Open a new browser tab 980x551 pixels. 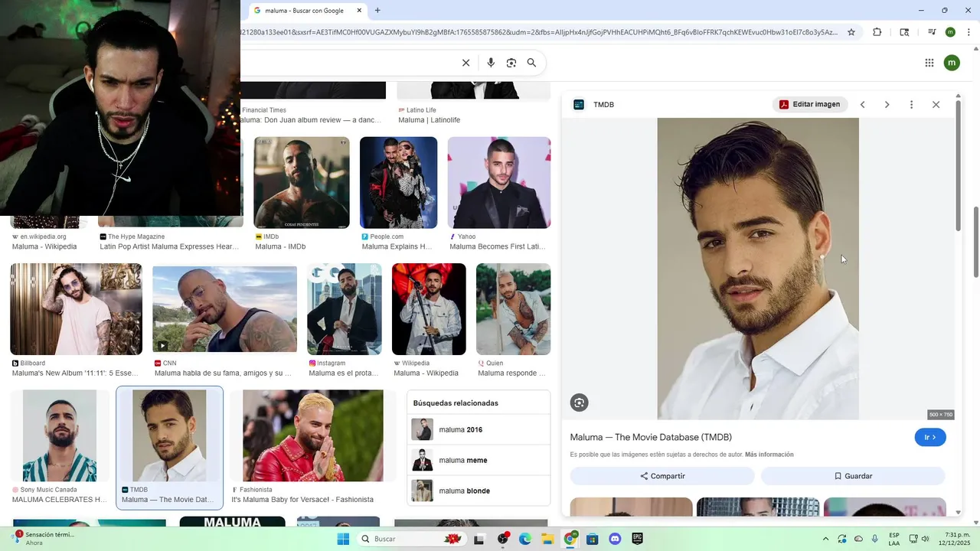coord(377,11)
